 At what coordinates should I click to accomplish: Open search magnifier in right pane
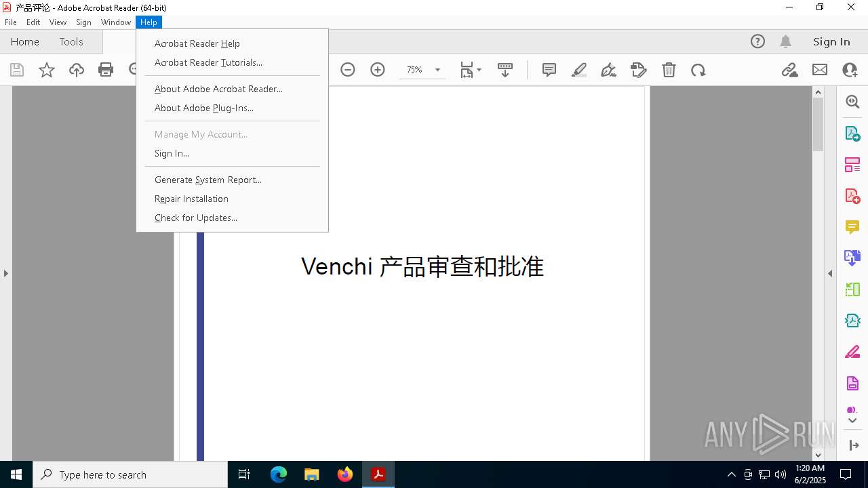pos(852,102)
